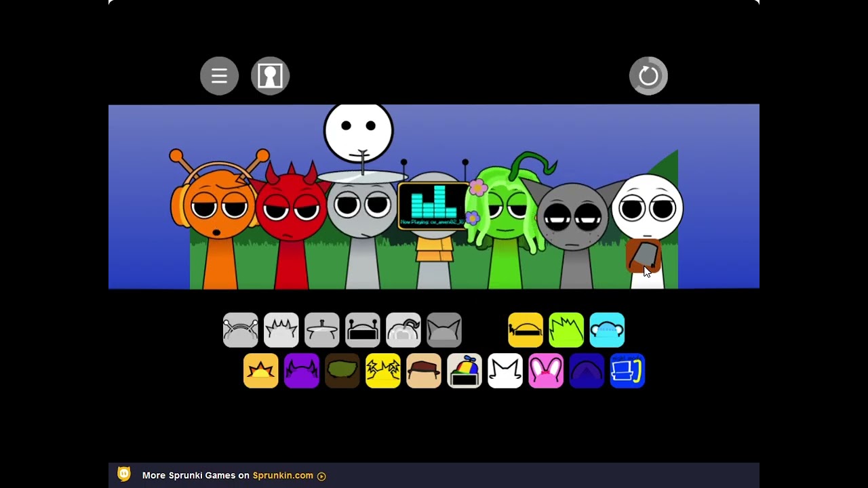Select the used grey antenna-headphones sound icon
The width and height of the screenshot is (868, 488).
[241, 330]
